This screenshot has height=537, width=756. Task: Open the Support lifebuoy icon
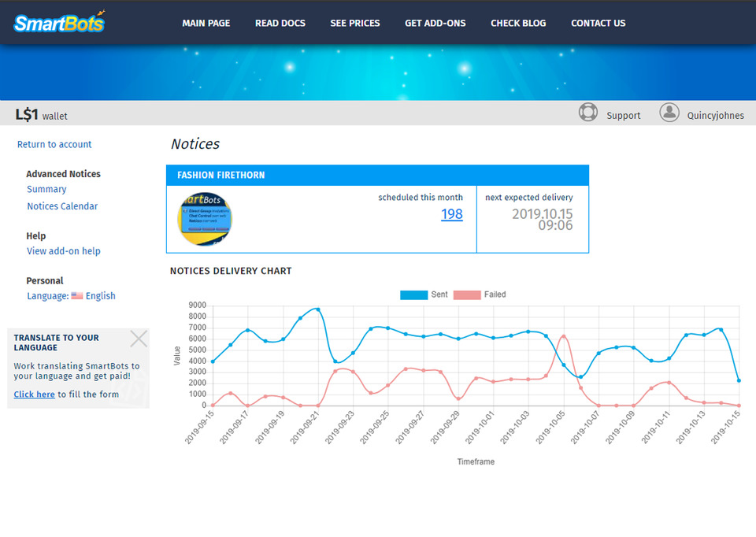587,113
